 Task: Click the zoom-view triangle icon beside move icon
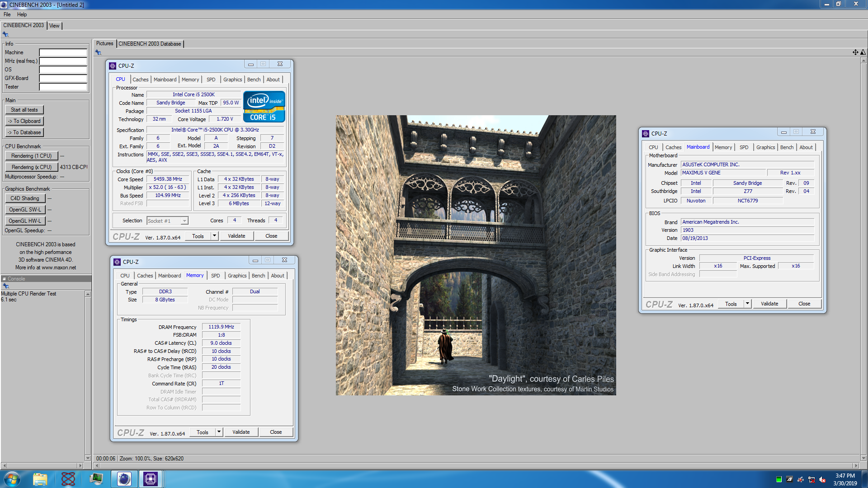pyautogui.click(x=863, y=52)
